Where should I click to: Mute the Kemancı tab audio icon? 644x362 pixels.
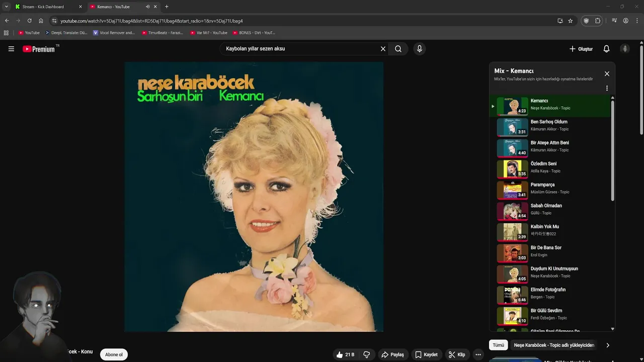(147, 7)
